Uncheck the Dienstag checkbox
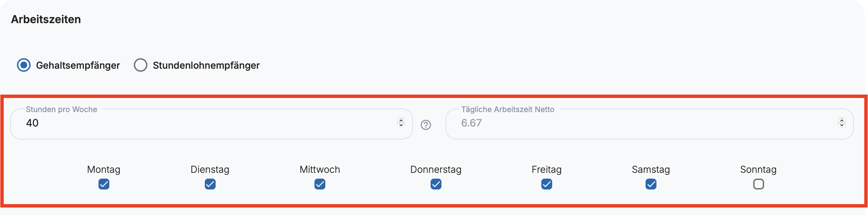Image resolution: width=868 pixels, height=215 pixels. [x=210, y=184]
